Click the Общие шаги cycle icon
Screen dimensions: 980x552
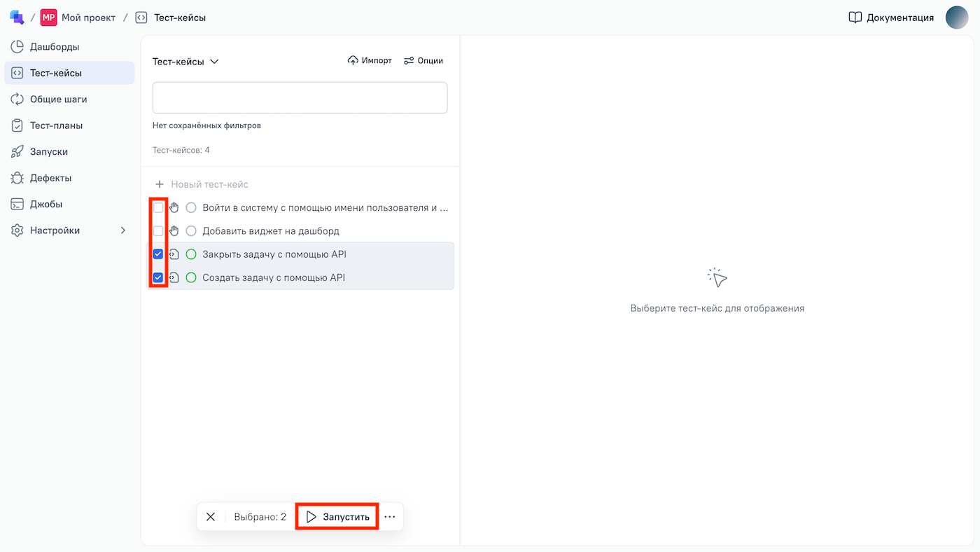[17, 99]
